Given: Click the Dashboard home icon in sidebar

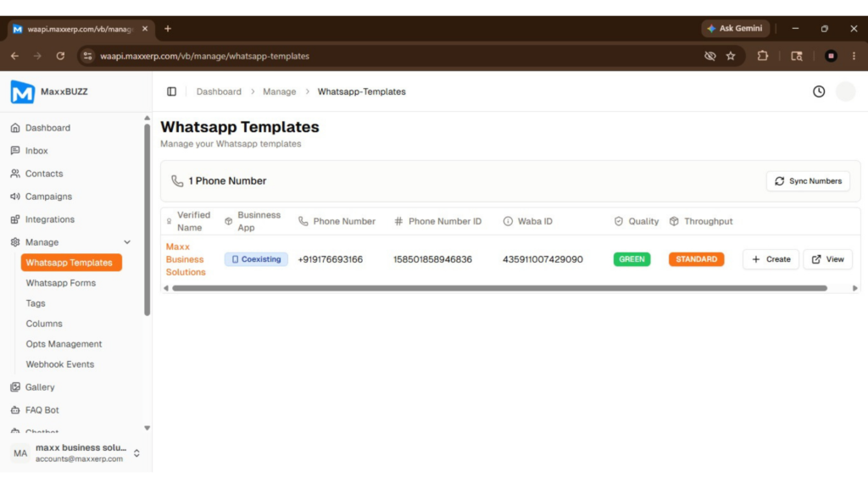Looking at the screenshot, I should (x=15, y=128).
